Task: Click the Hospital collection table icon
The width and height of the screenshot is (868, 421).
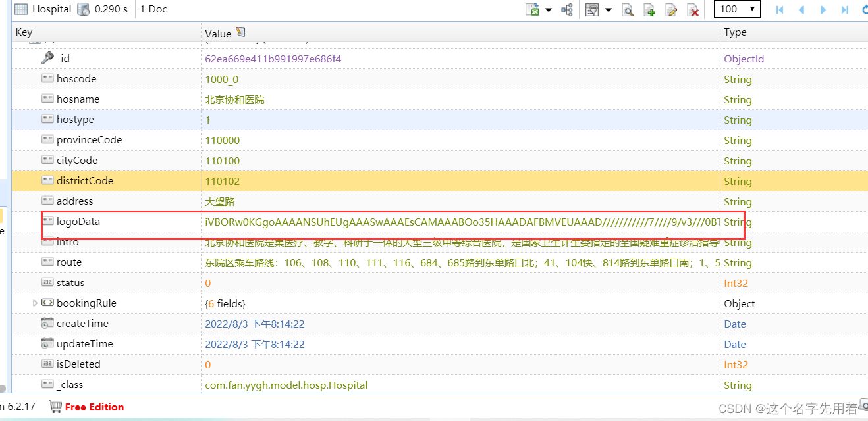Action: coord(21,9)
